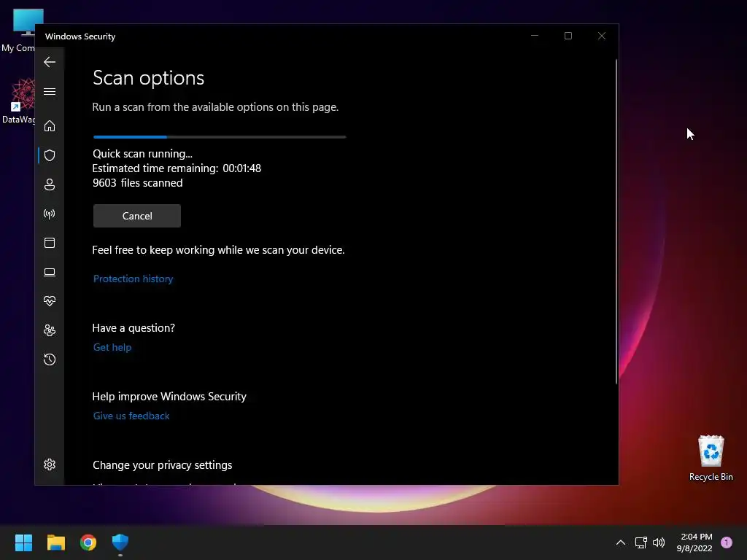Open the Home icon in sidebar
747x560 pixels.
[50, 125]
